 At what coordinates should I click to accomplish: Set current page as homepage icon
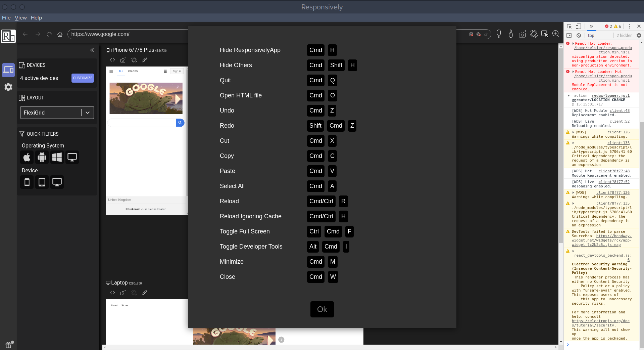tap(486, 34)
